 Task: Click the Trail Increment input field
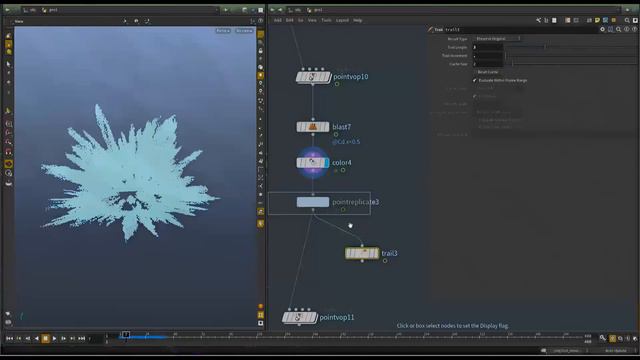coord(488,56)
